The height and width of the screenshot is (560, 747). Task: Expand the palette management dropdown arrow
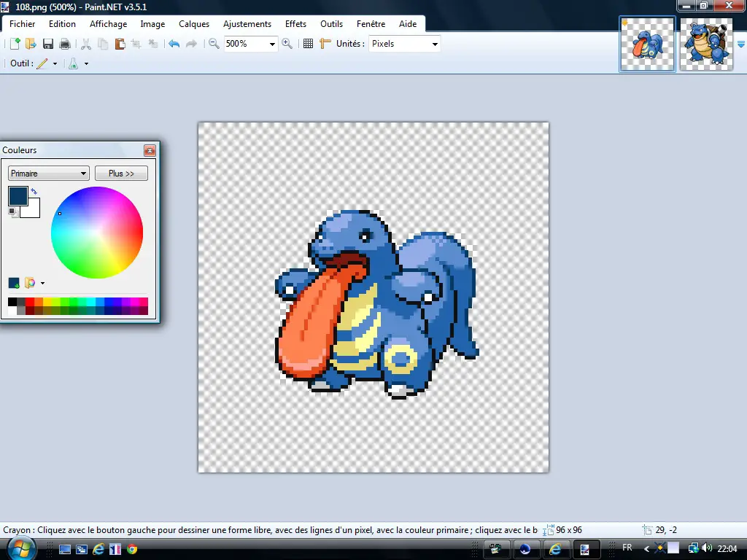tap(42, 284)
